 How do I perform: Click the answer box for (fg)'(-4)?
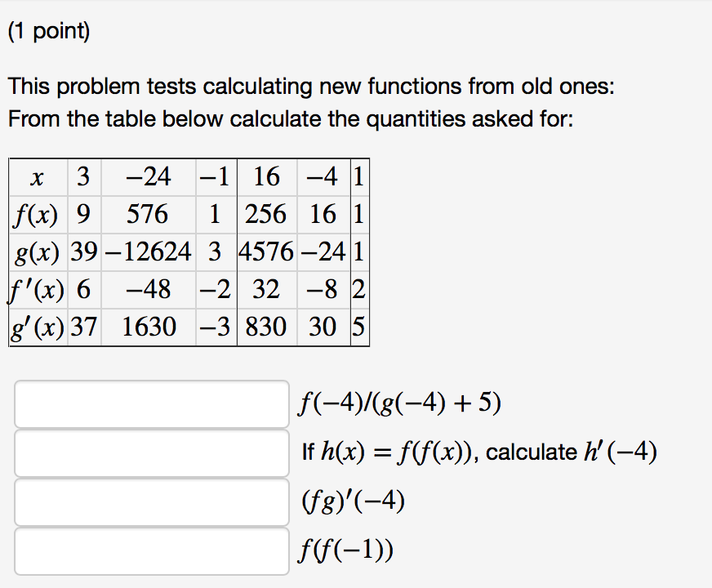[151, 501]
